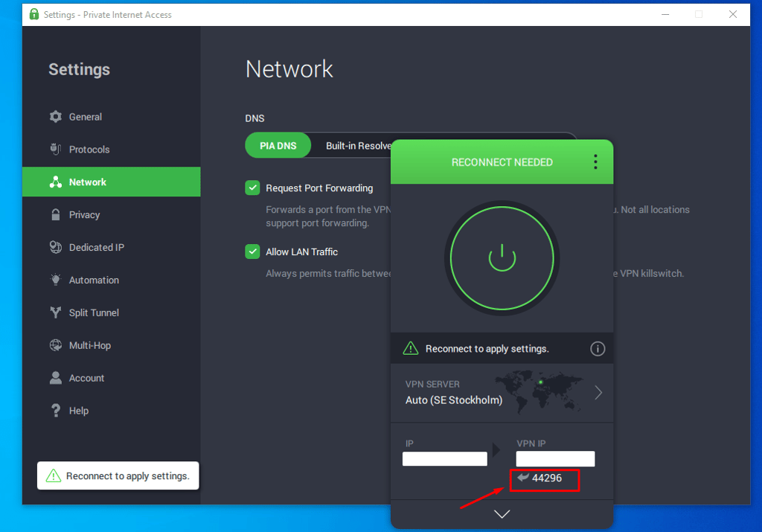Minimize the Settings window

(x=665, y=14)
